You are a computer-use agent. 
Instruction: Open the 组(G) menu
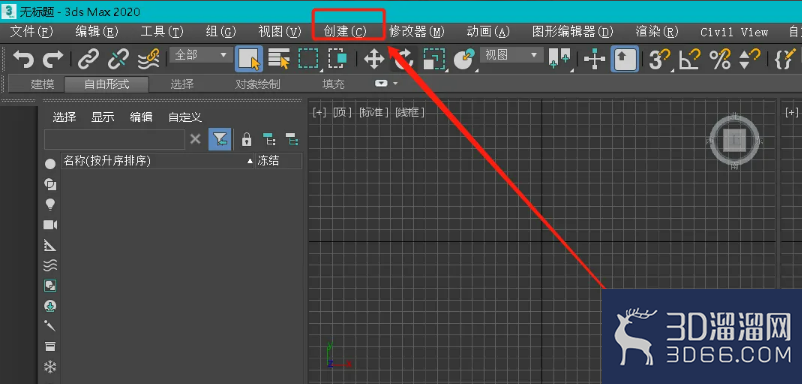pyautogui.click(x=220, y=32)
